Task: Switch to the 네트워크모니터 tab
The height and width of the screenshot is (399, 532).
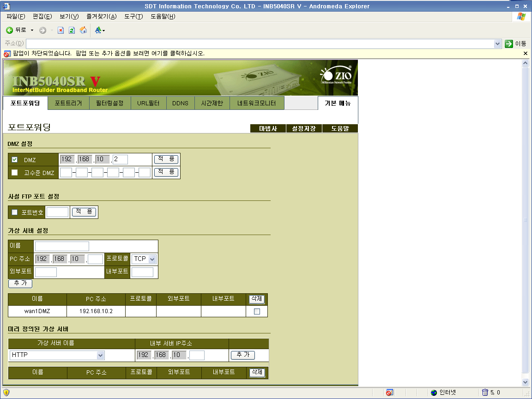Action: [x=257, y=103]
